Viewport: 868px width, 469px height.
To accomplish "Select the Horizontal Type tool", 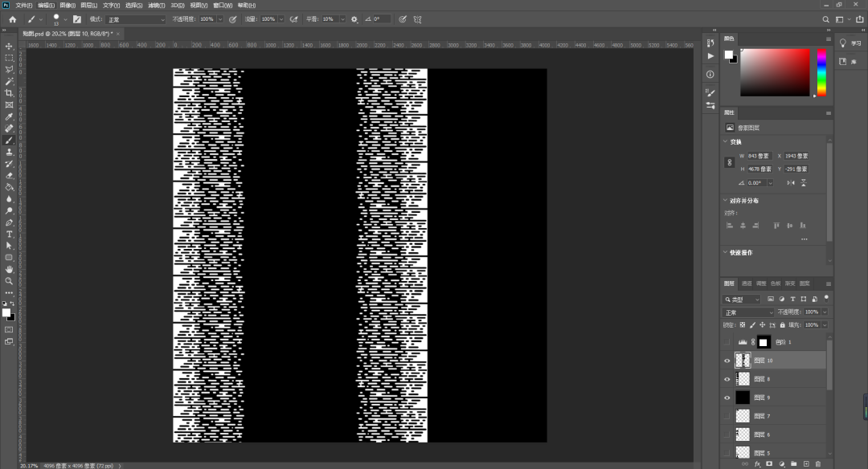I will 9,234.
